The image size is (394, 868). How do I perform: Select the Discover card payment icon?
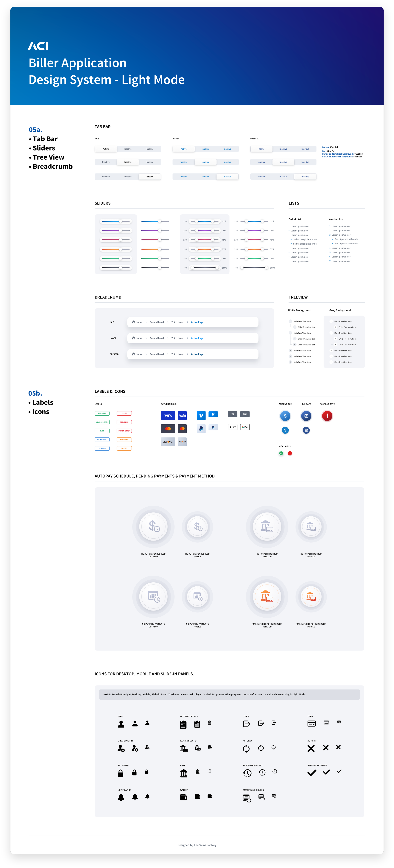click(168, 442)
